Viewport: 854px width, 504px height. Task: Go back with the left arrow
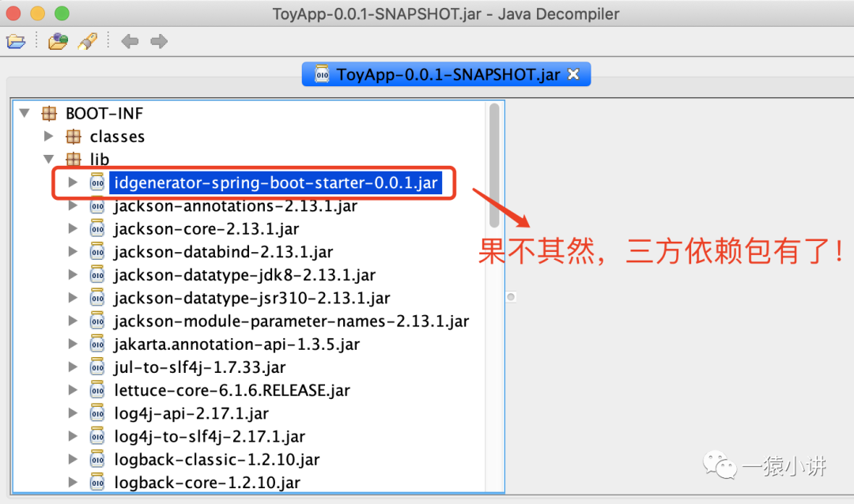pyautogui.click(x=130, y=41)
